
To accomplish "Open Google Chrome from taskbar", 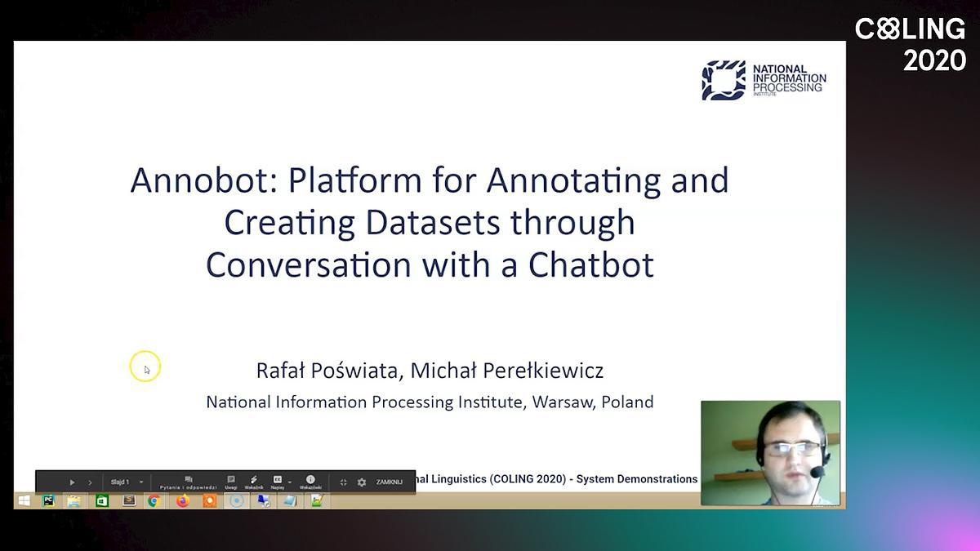I will click(x=153, y=500).
